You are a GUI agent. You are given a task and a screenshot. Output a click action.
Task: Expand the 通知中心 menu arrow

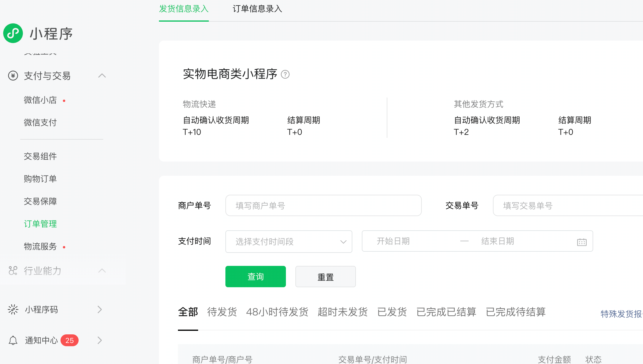(100, 340)
